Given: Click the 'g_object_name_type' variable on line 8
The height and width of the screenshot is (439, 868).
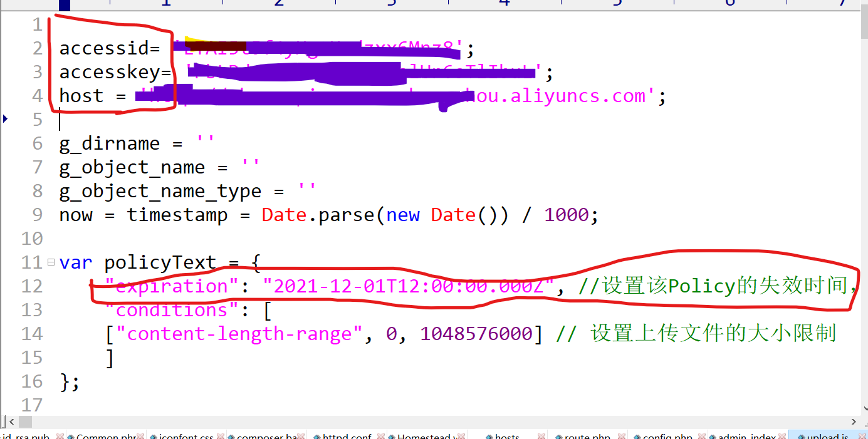Looking at the screenshot, I should tap(160, 191).
